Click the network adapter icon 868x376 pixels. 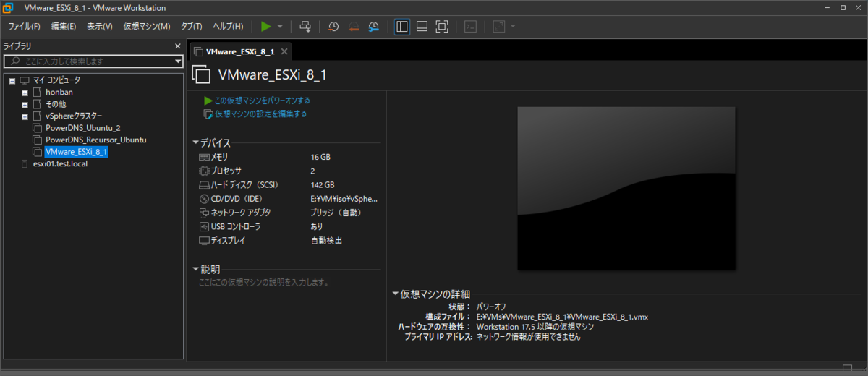(204, 213)
